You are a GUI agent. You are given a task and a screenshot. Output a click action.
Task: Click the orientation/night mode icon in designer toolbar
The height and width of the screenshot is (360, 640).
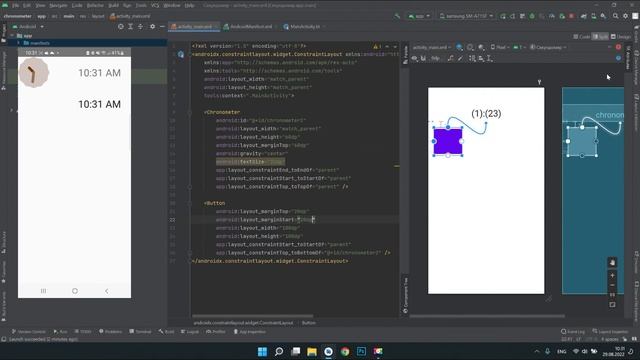pyautogui.click(x=470, y=47)
